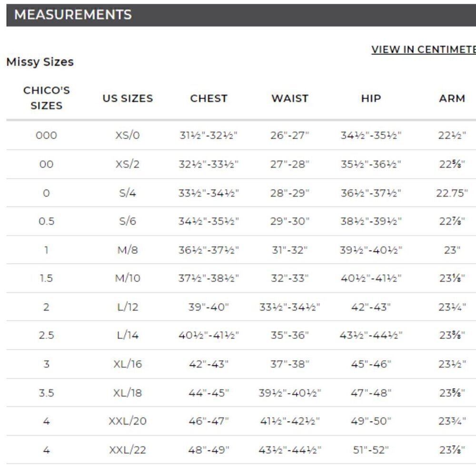This screenshot has width=476, height=476.
Task: Click the Chico's Sizes column header
Action: coord(47,98)
